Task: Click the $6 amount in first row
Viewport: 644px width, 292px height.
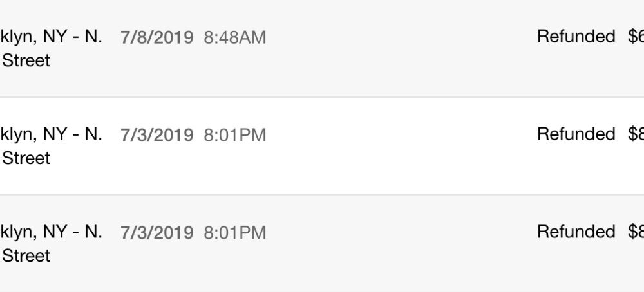Action: point(636,37)
